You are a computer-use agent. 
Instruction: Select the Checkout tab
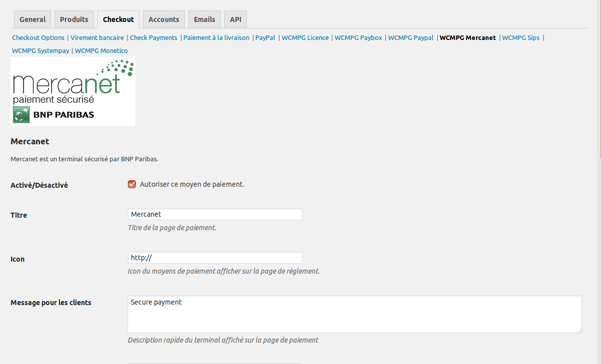click(118, 19)
